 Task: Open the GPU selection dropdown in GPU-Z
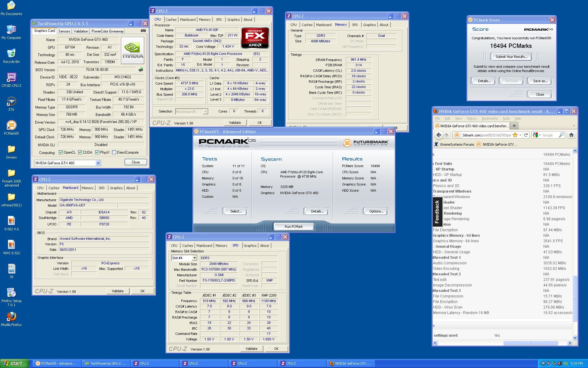pyautogui.click(x=98, y=163)
